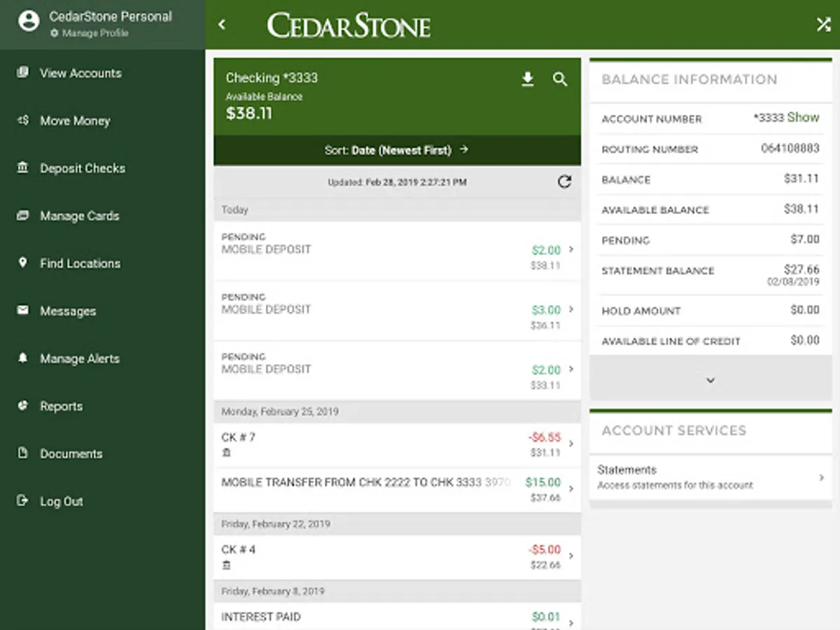Viewport: 840px width, 630px height.
Task: Click the Documents file icon
Action: (23, 453)
